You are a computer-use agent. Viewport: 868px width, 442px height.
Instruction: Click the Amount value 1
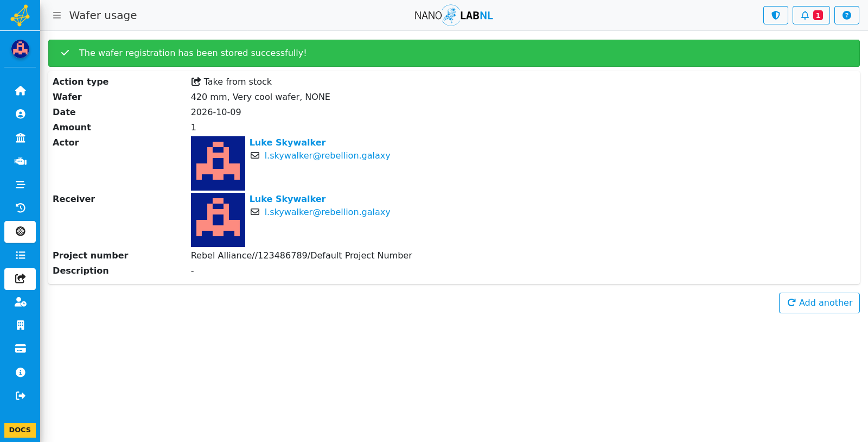pos(194,127)
